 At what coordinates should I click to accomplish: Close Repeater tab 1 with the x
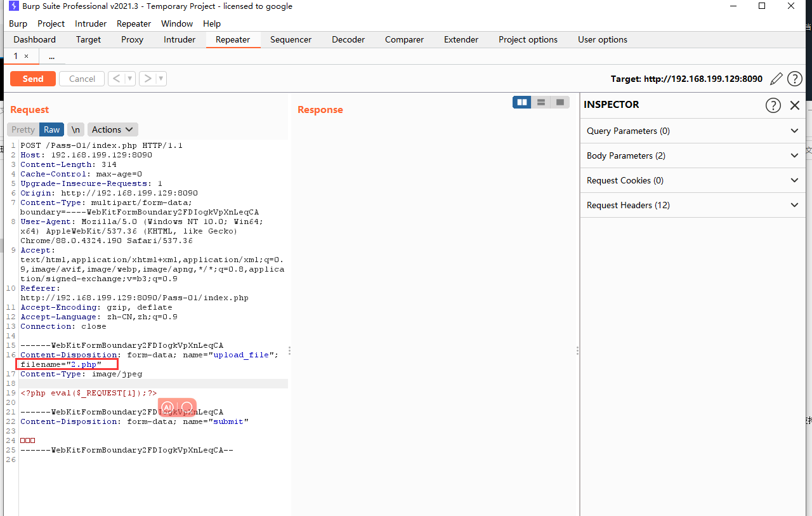(26, 56)
